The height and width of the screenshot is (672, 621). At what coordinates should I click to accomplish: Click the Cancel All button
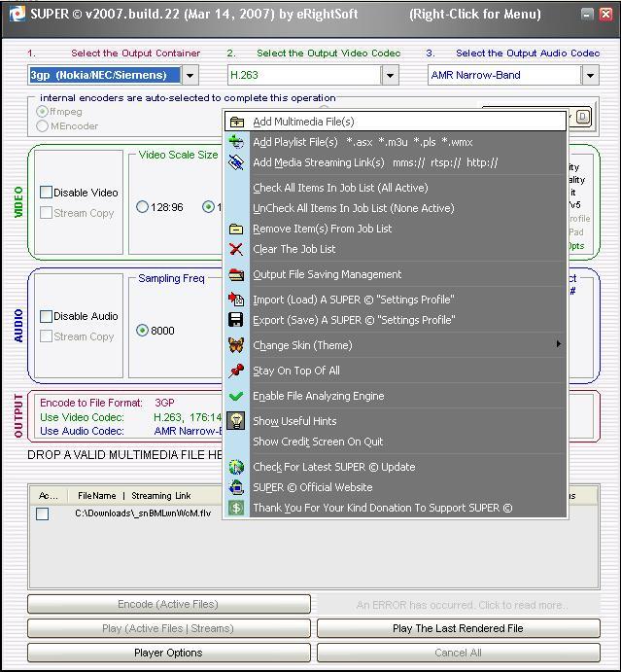(459, 653)
